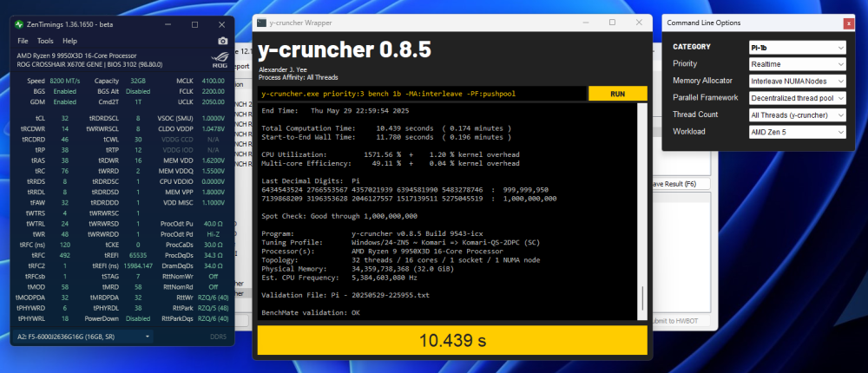
Task: Minimize the ZenTimings window
Action: (x=169, y=24)
